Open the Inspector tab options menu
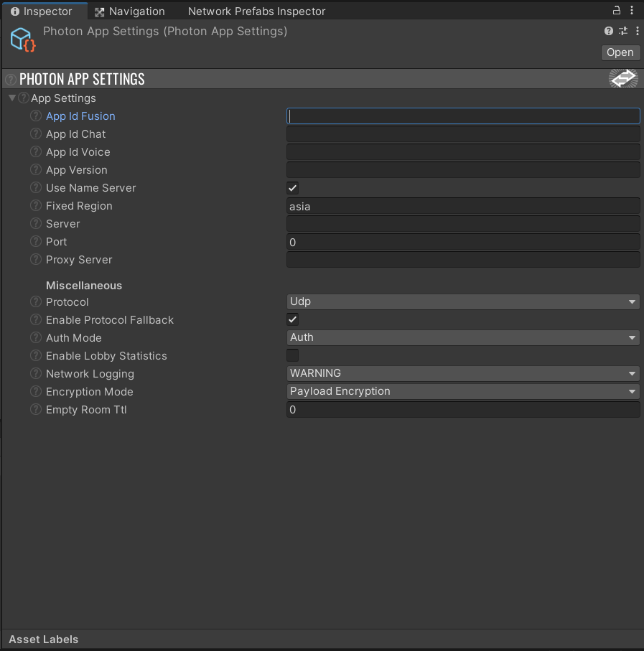The height and width of the screenshot is (651, 644). click(632, 10)
